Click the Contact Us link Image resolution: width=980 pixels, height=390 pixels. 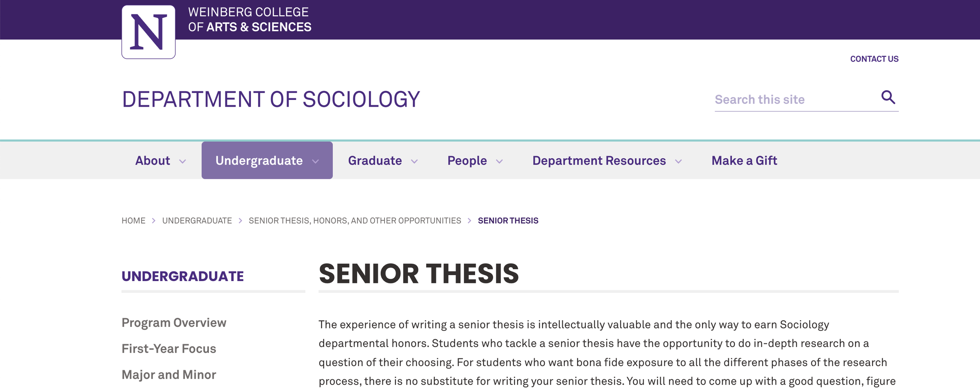pos(874,59)
